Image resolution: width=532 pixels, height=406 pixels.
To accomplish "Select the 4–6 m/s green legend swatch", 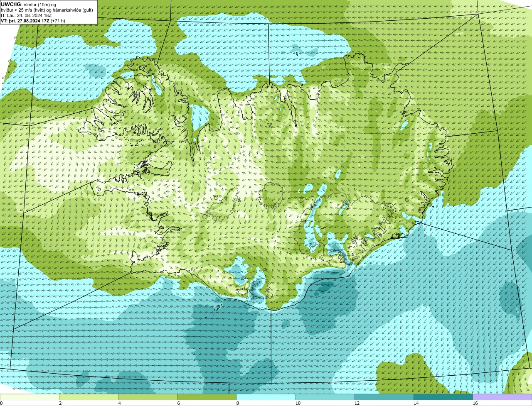I will (148, 397).
